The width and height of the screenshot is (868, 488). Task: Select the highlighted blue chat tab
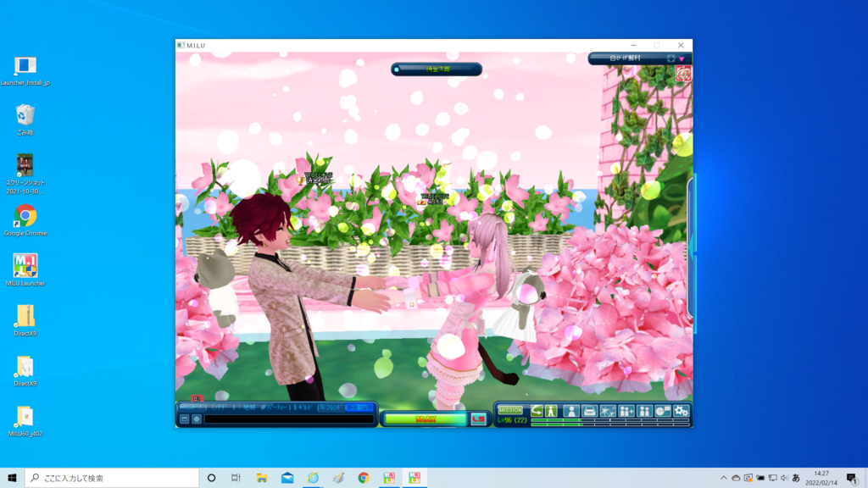[x=359, y=408]
